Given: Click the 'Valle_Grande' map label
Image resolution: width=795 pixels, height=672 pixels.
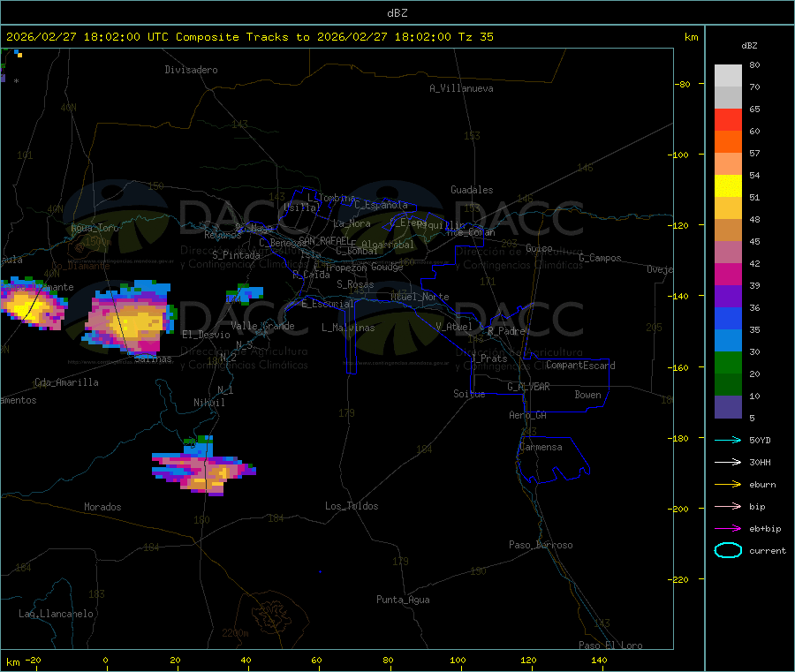Looking at the screenshot, I should pyautogui.click(x=263, y=326).
